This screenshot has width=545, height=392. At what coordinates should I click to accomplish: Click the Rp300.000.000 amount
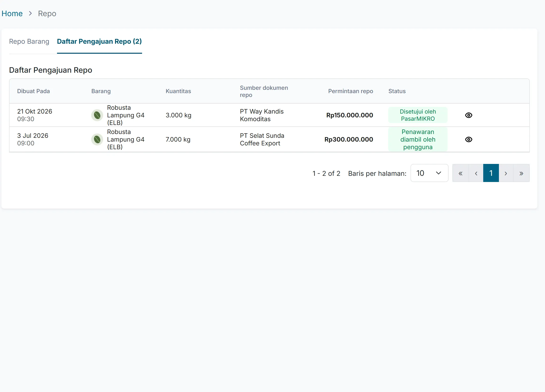[349, 139]
